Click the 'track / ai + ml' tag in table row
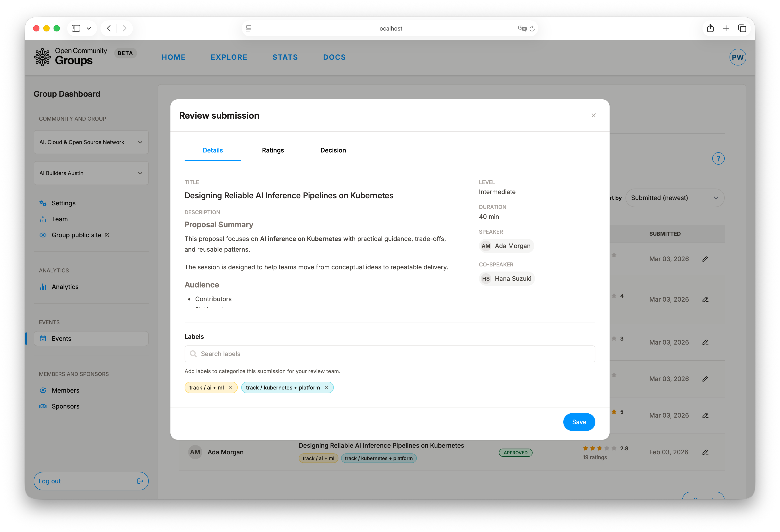This screenshot has height=532, width=780. [318, 459]
